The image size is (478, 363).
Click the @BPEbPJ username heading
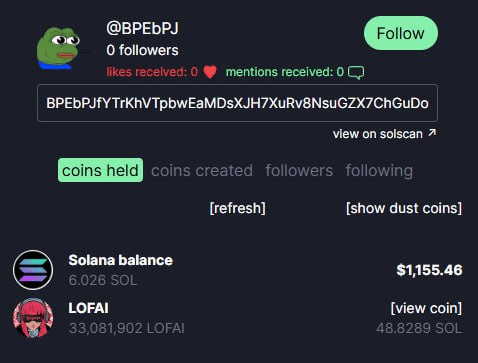pyautogui.click(x=142, y=28)
